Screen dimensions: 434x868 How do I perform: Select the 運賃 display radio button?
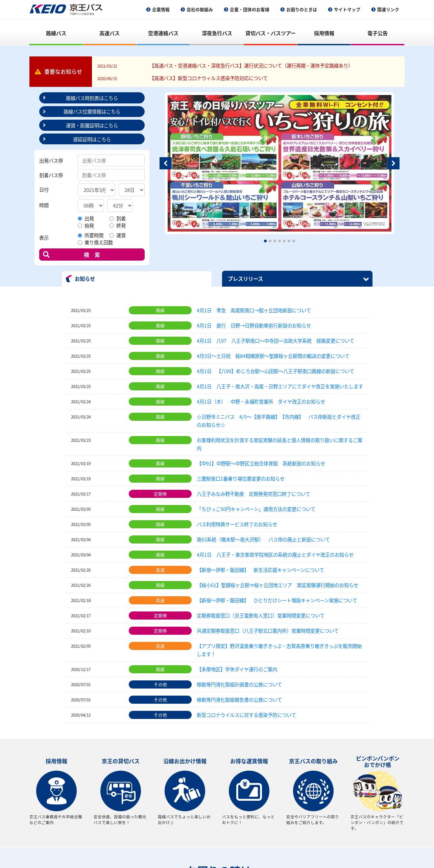(112, 235)
